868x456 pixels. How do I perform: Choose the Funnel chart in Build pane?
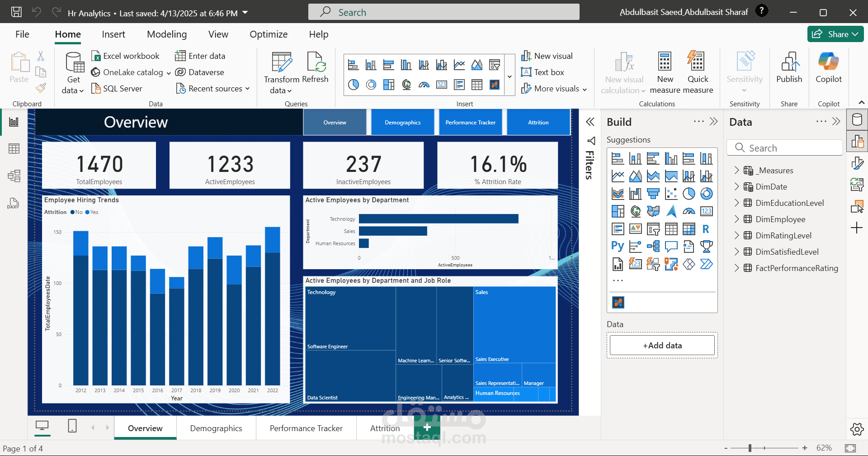653,194
